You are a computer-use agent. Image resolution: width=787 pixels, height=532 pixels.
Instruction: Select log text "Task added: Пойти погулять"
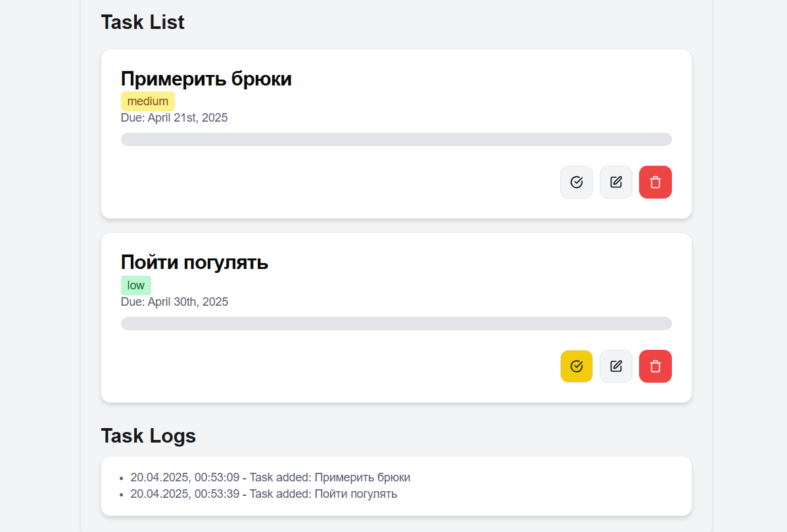[x=323, y=493]
